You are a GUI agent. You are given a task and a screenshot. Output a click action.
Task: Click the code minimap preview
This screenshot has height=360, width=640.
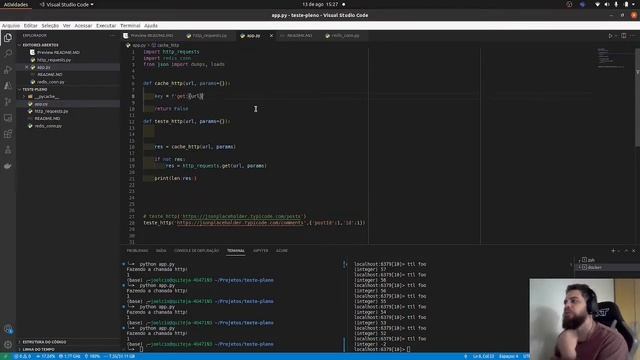click(611, 58)
